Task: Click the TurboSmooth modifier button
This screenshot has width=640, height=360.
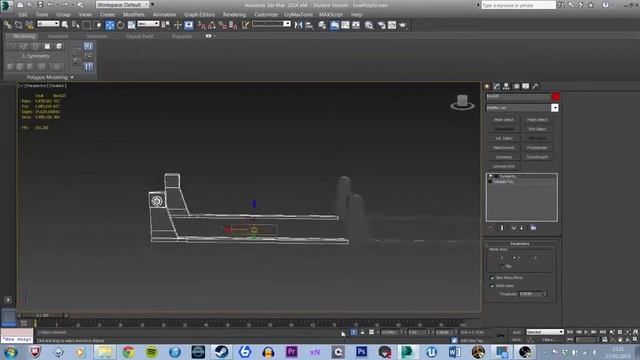Action: pyautogui.click(x=537, y=157)
